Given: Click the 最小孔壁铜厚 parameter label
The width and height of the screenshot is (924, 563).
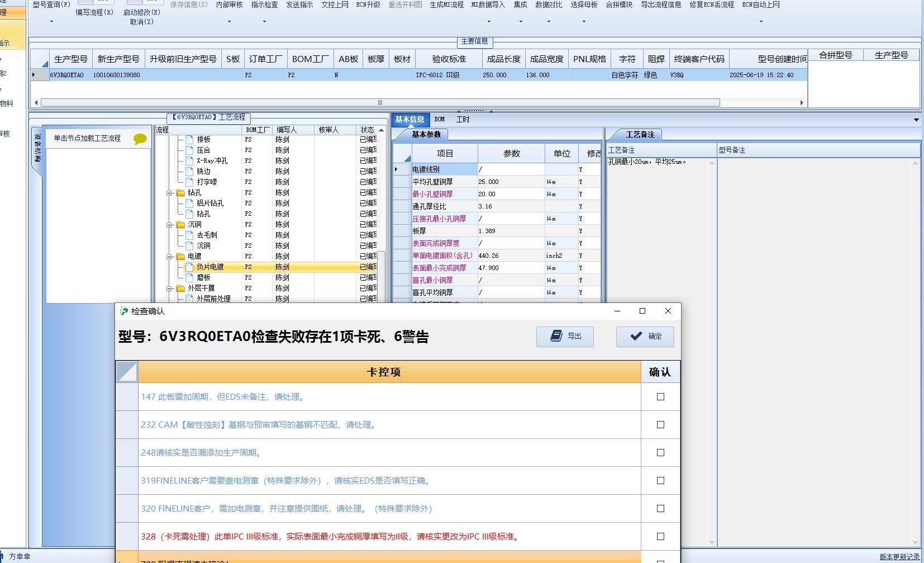Looking at the screenshot, I should click(x=432, y=194).
